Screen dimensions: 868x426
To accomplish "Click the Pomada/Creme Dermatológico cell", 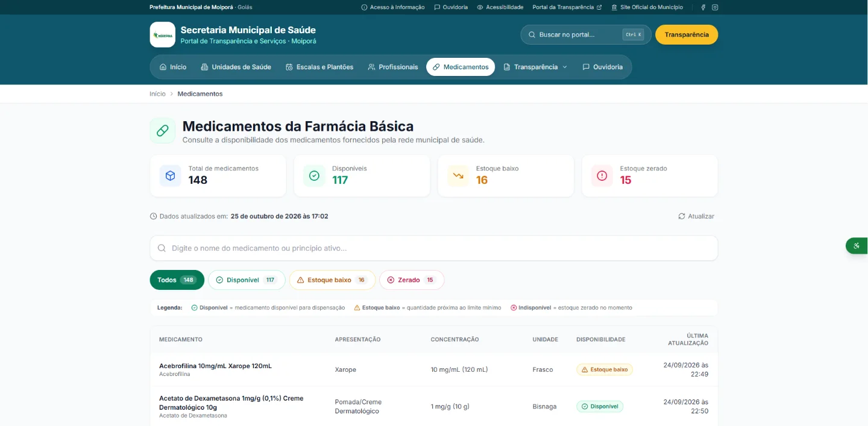I will 359,406.
